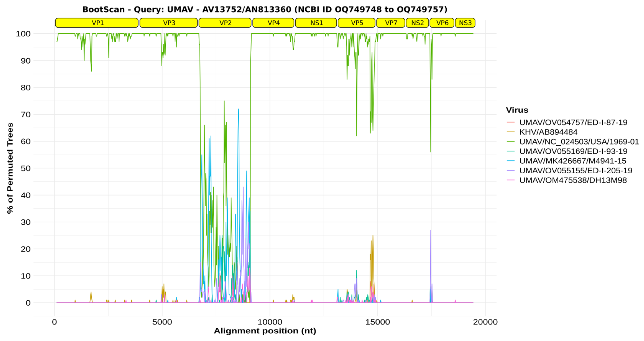The image size is (644, 341).
Task: Click the Alignment position (nt) axis label
Action: pos(265,331)
